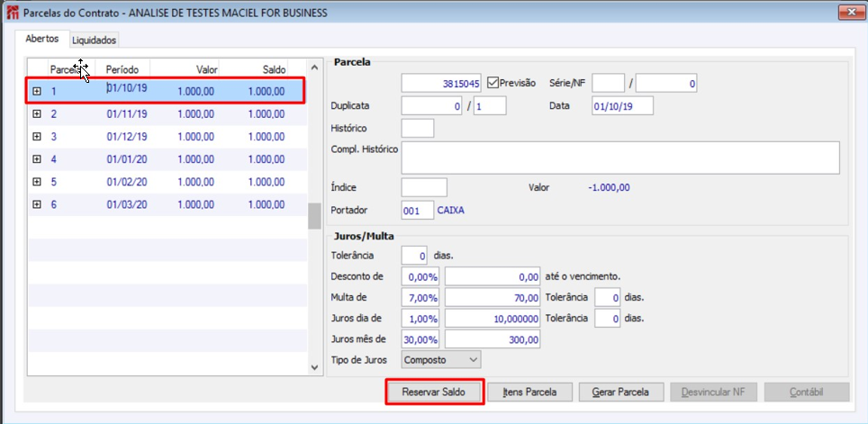Click the Período column header
Image resolution: width=868 pixels, height=424 pixels.
pyautogui.click(x=122, y=69)
